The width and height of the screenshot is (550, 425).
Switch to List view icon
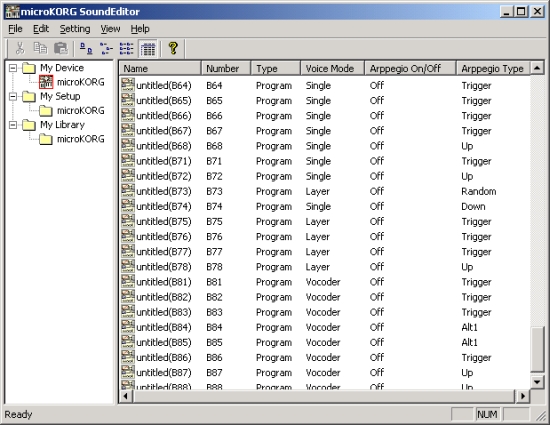[127, 48]
